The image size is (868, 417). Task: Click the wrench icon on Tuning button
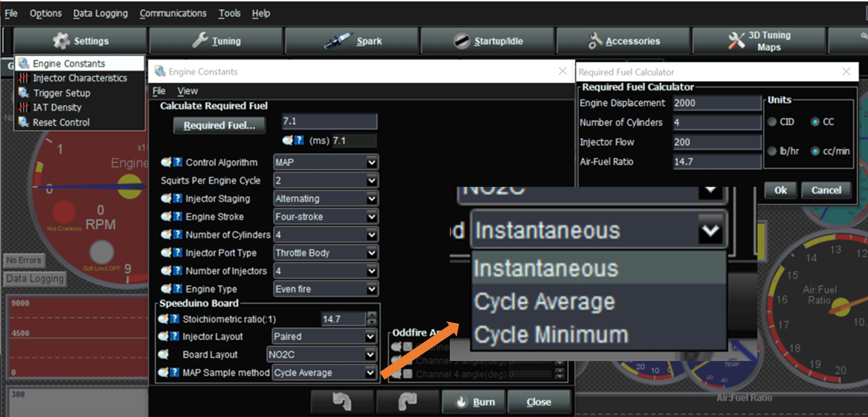click(x=200, y=40)
